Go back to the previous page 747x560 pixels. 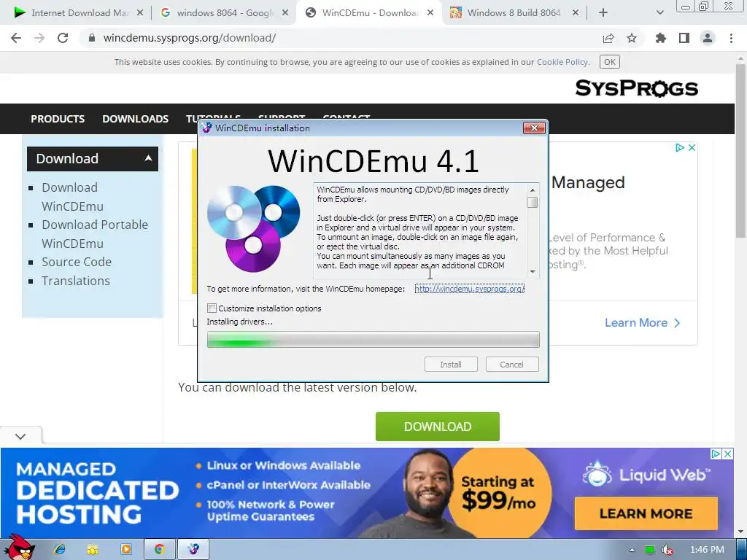tap(16, 38)
